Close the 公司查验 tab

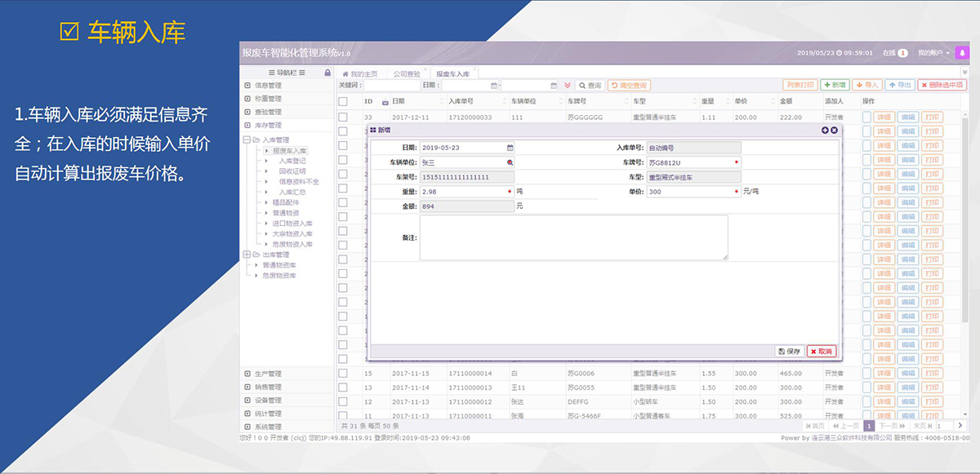coord(425,71)
